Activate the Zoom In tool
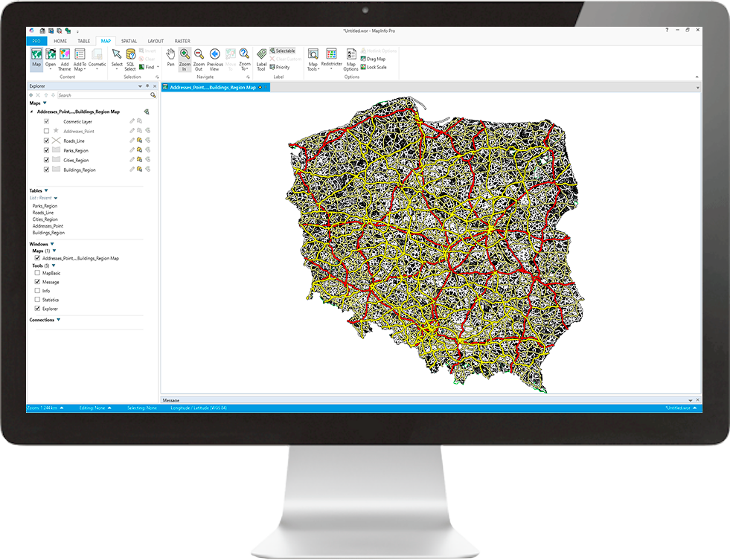The width and height of the screenshot is (730, 560). pos(185,57)
